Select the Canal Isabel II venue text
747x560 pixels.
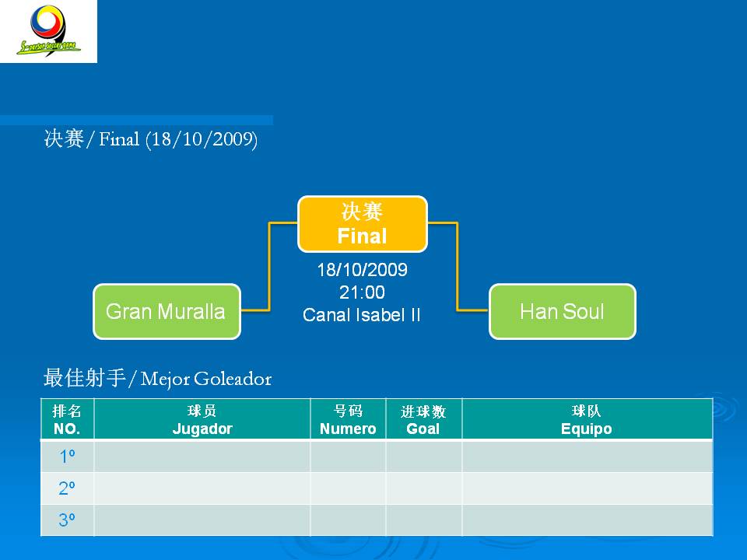[362, 316]
